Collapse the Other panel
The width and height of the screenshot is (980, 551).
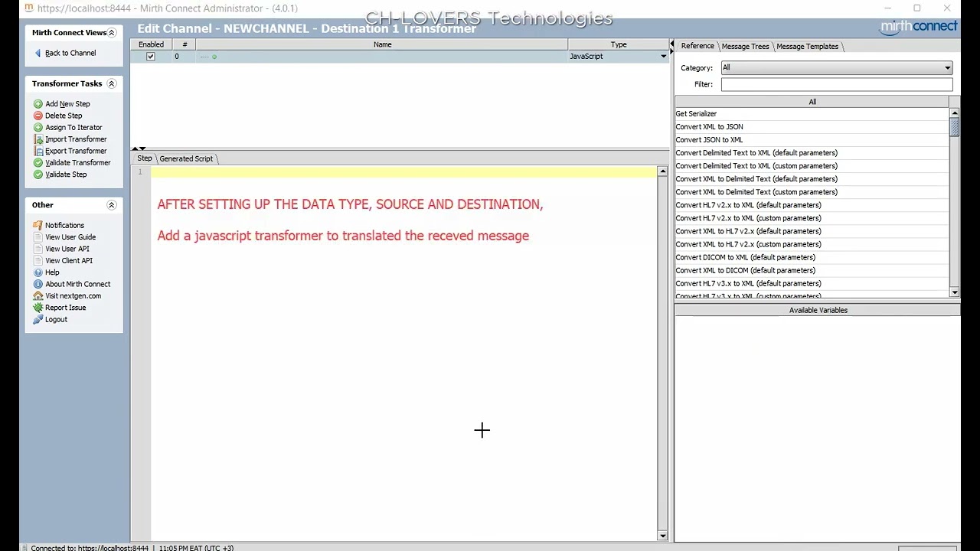coord(112,205)
